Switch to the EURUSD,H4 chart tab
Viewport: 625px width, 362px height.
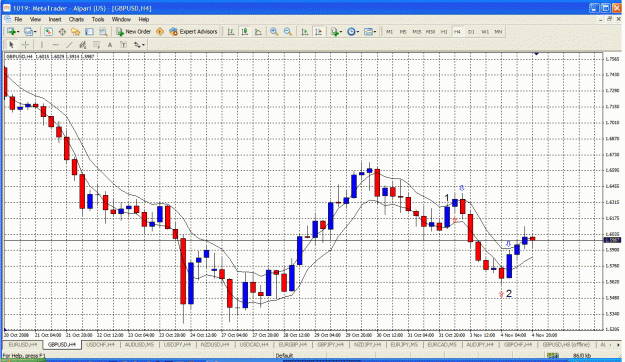click(x=23, y=344)
